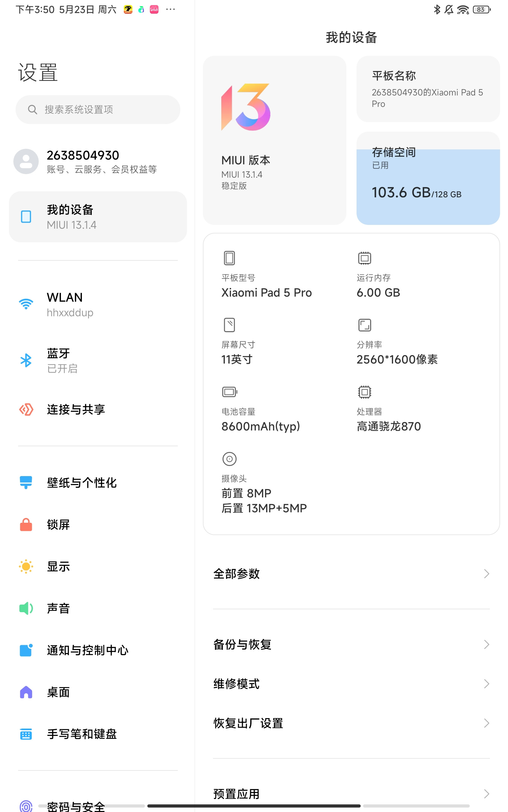Tap the WLAN wifi icon
This screenshot has height=812, width=508.
click(x=26, y=304)
